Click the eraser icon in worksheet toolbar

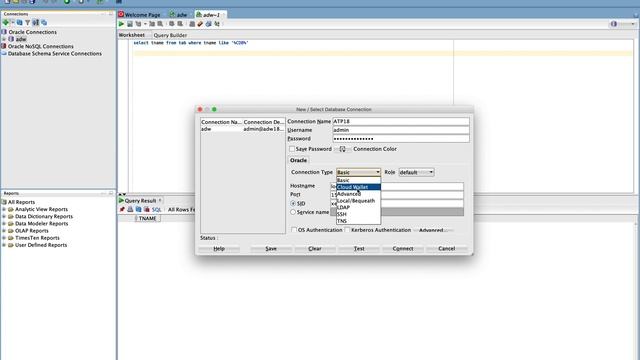click(x=200, y=24)
